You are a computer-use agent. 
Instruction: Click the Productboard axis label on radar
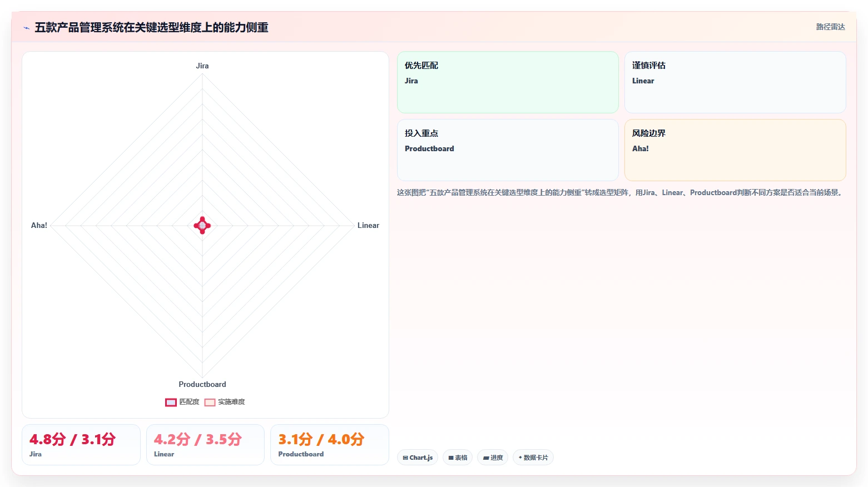pyautogui.click(x=202, y=384)
